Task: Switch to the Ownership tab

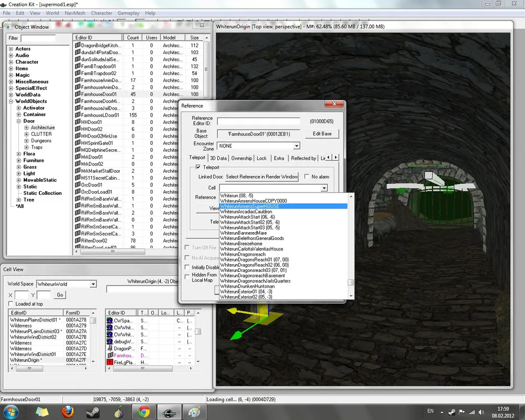Action: [x=241, y=158]
